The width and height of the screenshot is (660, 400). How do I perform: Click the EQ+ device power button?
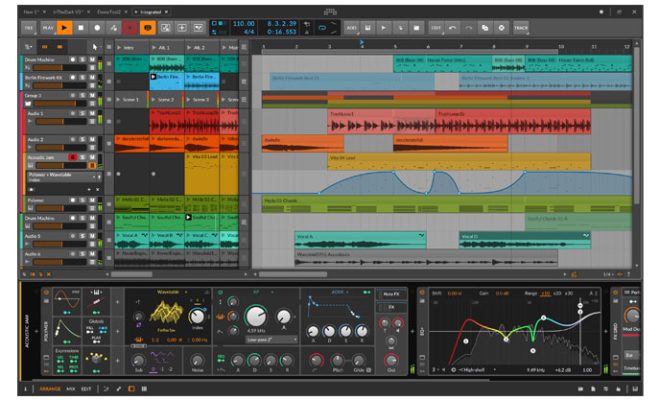pos(422,292)
